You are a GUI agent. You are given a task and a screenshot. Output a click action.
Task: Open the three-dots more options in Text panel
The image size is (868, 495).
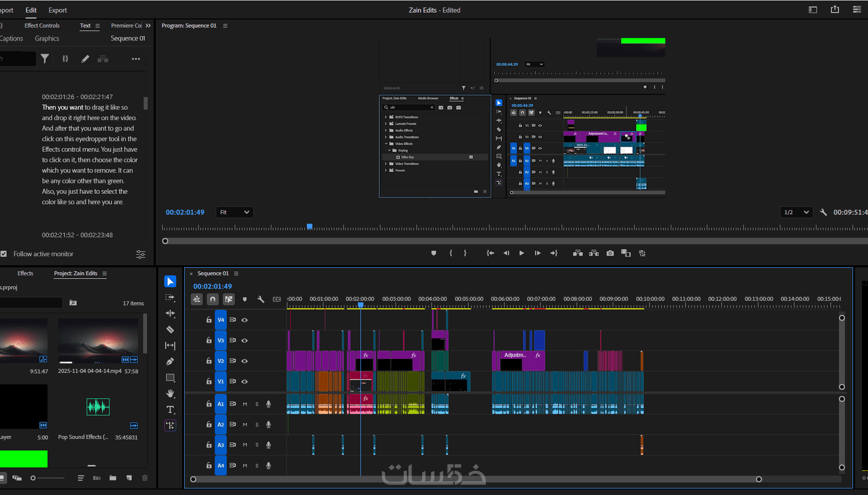[136, 59]
